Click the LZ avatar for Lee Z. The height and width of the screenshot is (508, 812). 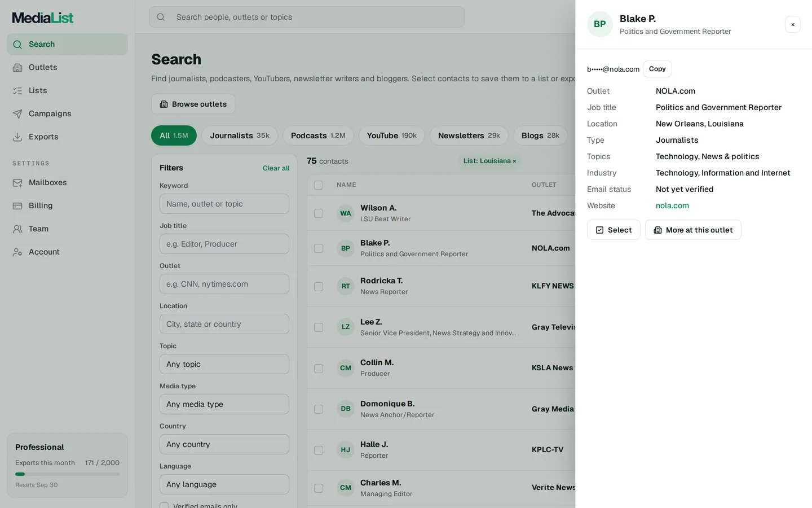tap(346, 327)
